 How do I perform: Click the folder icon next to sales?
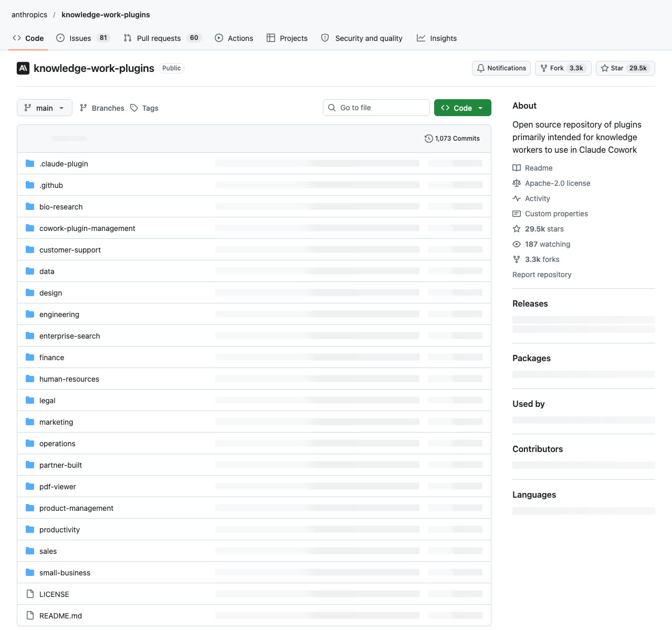(30, 551)
